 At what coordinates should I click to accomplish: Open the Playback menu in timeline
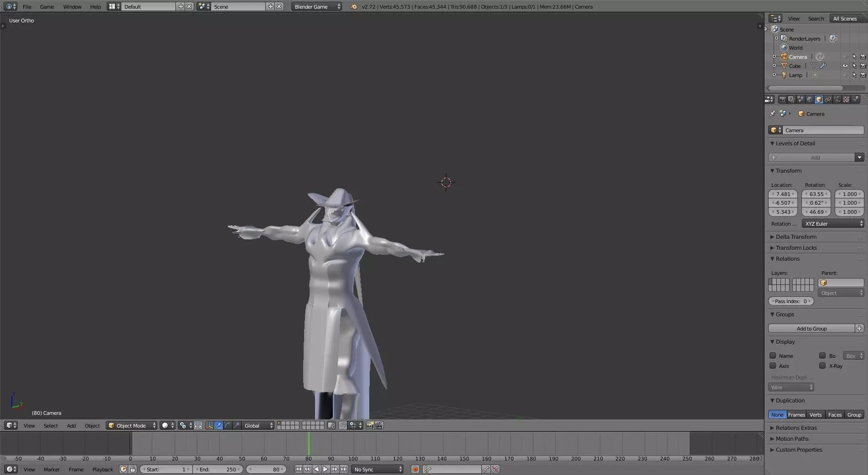click(103, 469)
